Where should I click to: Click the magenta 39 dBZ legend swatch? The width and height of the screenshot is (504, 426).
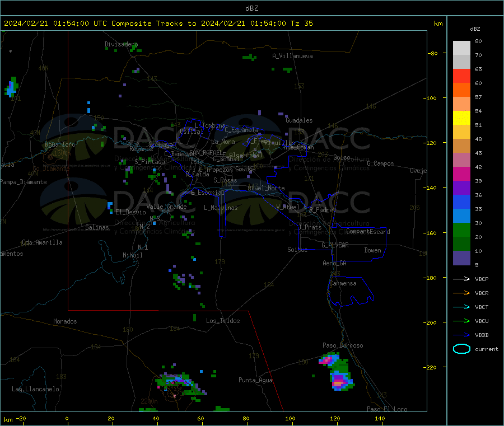[x=461, y=174]
